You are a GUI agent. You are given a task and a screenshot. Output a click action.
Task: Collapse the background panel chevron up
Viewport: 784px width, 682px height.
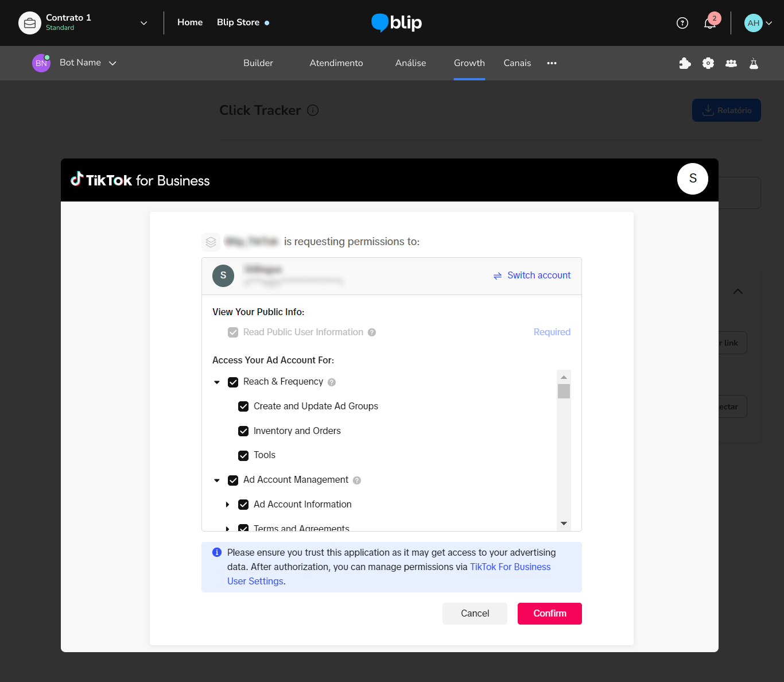pyautogui.click(x=738, y=292)
